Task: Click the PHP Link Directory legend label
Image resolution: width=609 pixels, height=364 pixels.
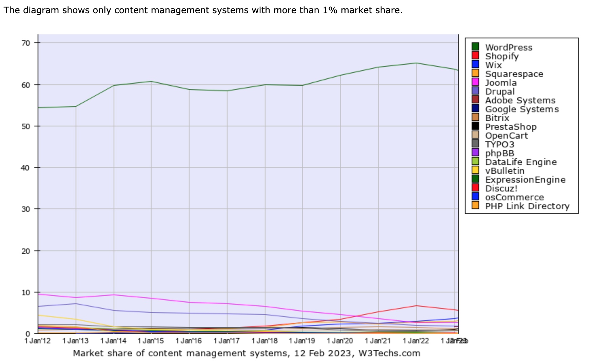Action: pos(527,206)
